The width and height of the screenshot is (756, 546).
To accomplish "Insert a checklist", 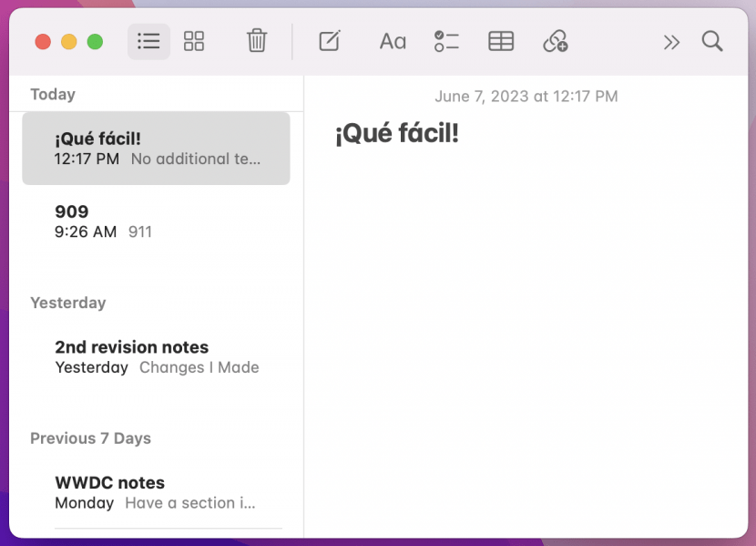I will [446, 41].
